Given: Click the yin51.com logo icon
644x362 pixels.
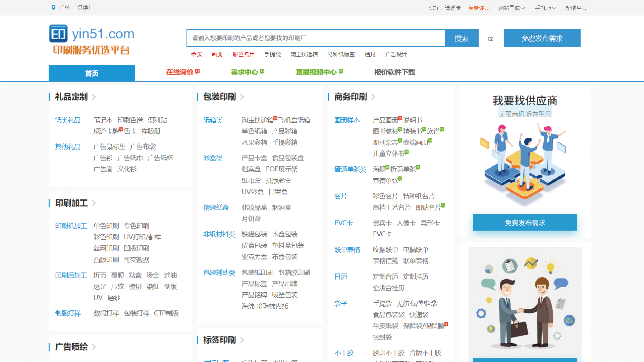Looking at the screenshot, I should (x=58, y=34).
